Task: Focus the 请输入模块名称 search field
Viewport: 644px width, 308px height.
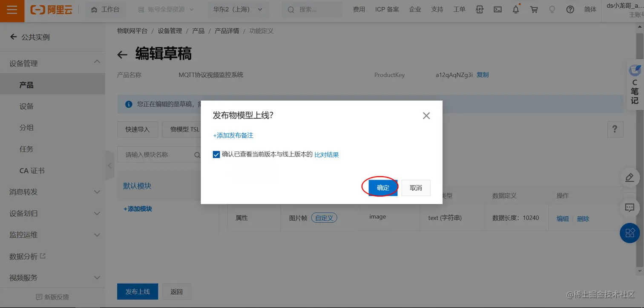Action: pyautogui.click(x=159, y=154)
